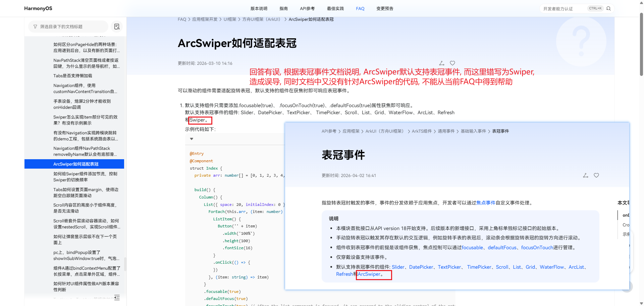Open DatePicker link in 表冠事件 panel
The width and height of the screenshot is (644, 306).
tap(421, 267)
